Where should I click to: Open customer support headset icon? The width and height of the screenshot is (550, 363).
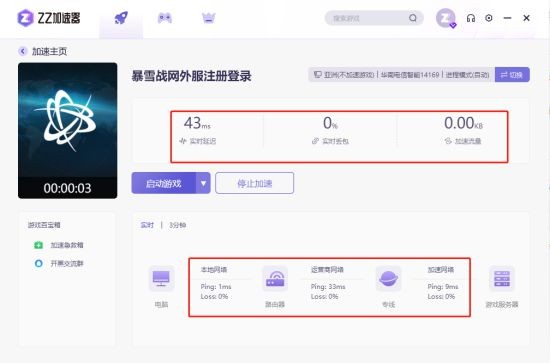tap(471, 18)
